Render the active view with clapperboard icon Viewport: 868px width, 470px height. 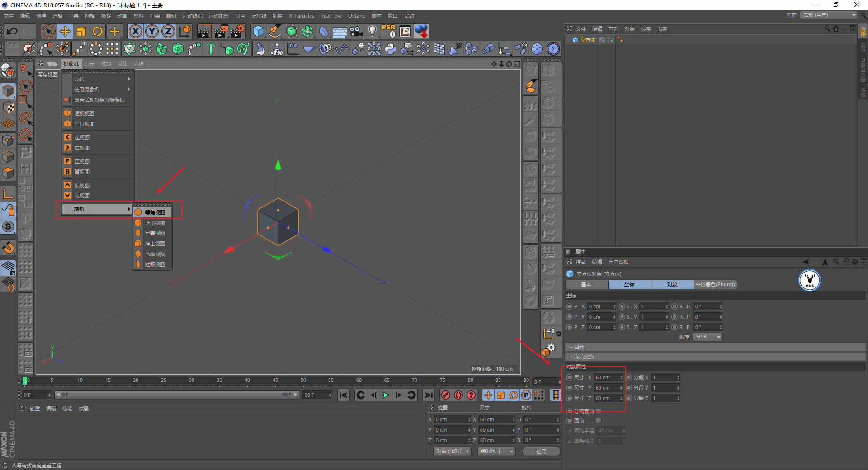tap(204, 31)
